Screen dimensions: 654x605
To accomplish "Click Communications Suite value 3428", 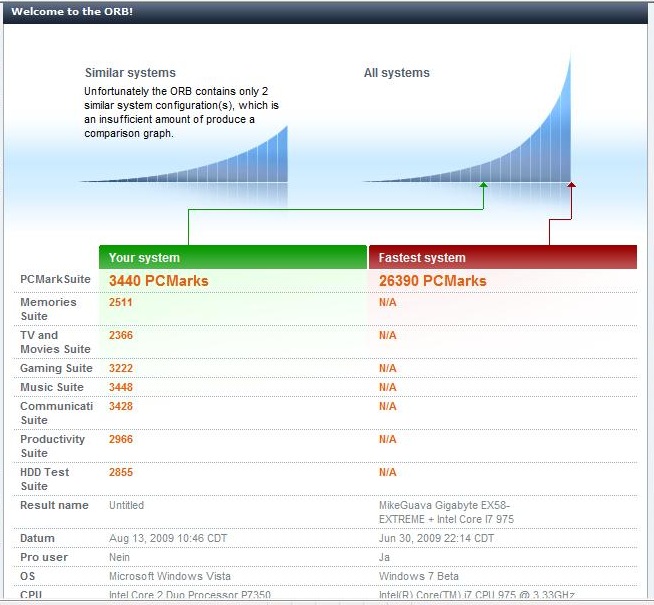I will [x=121, y=406].
